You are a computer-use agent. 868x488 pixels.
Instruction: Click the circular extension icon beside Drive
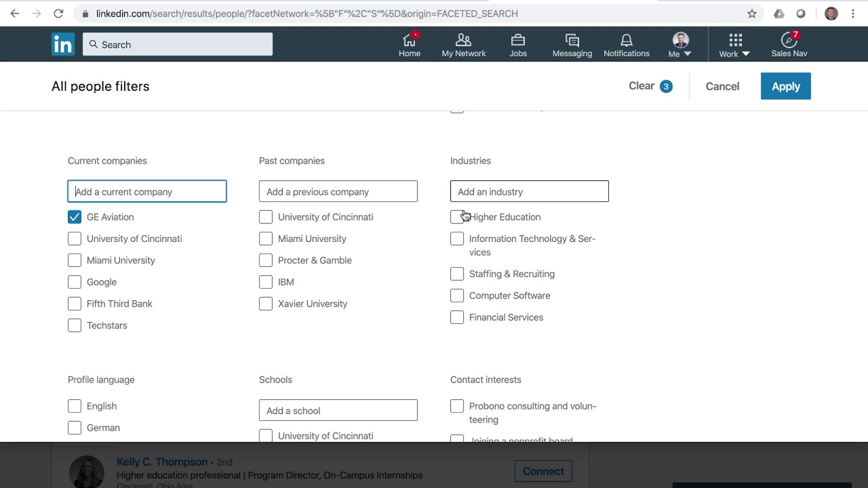pyautogui.click(x=801, y=14)
